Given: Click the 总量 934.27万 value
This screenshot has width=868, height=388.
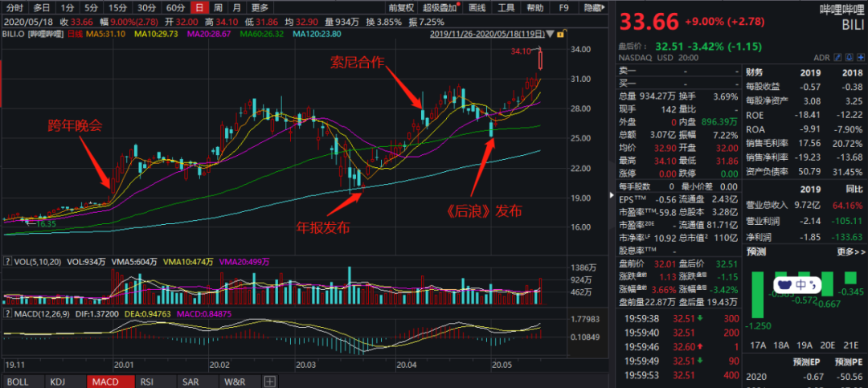Looking at the screenshot, I should [657, 97].
